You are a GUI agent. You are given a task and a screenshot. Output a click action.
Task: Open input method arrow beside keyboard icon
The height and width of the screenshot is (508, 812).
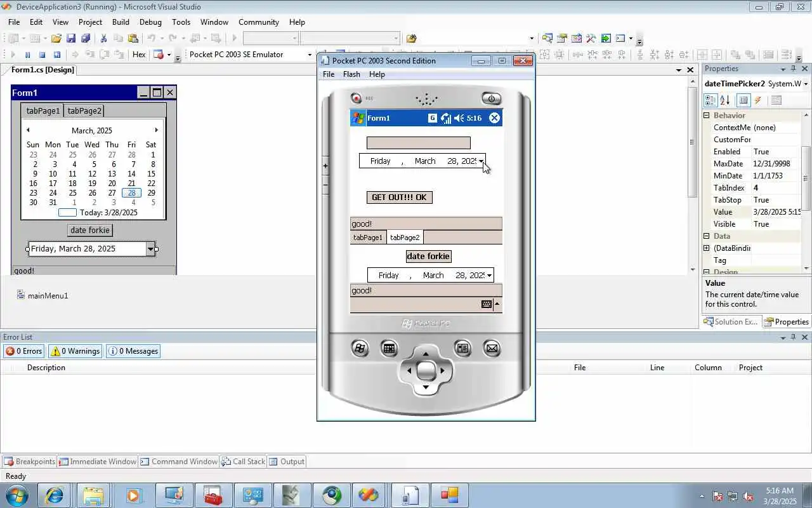point(497,304)
